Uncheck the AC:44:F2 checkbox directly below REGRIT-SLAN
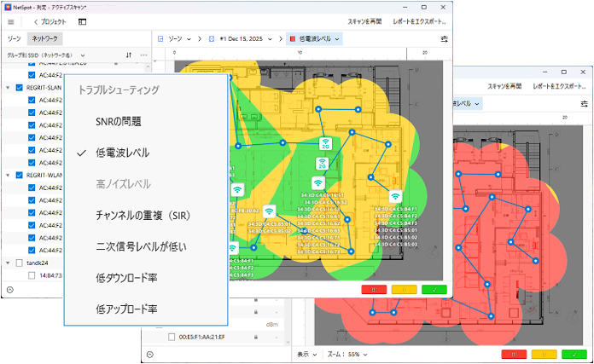Viewport: 594px width, 364px height. click(x=32, y=101)
